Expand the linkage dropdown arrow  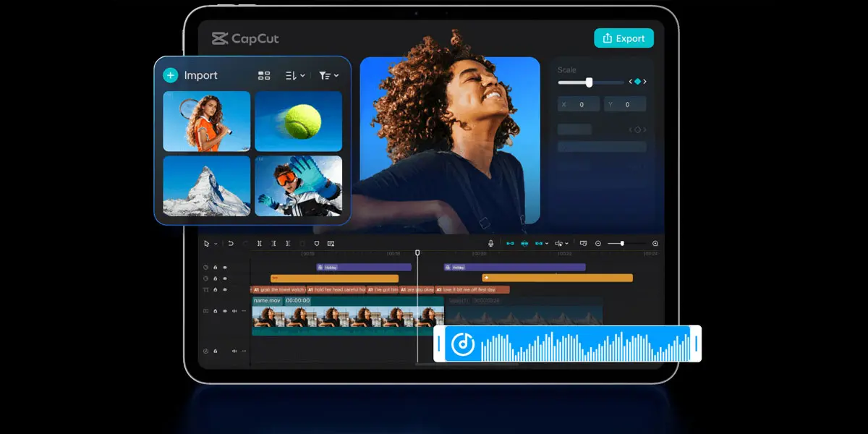[x=547, y=244]
